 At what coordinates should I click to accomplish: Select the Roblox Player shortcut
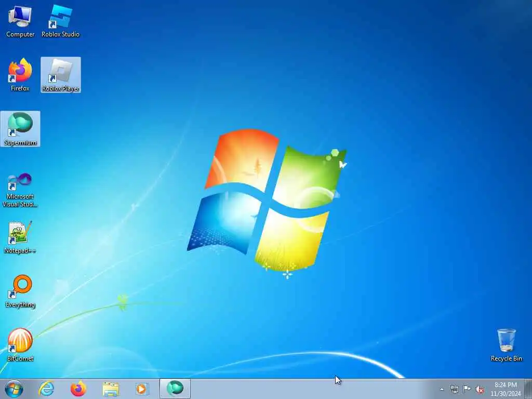(61, 75)
